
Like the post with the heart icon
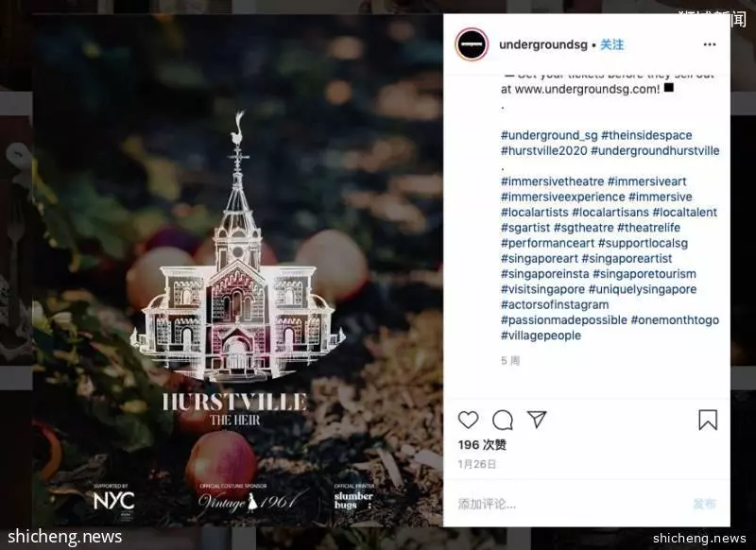pyautogui.click(x=468, y=420)
